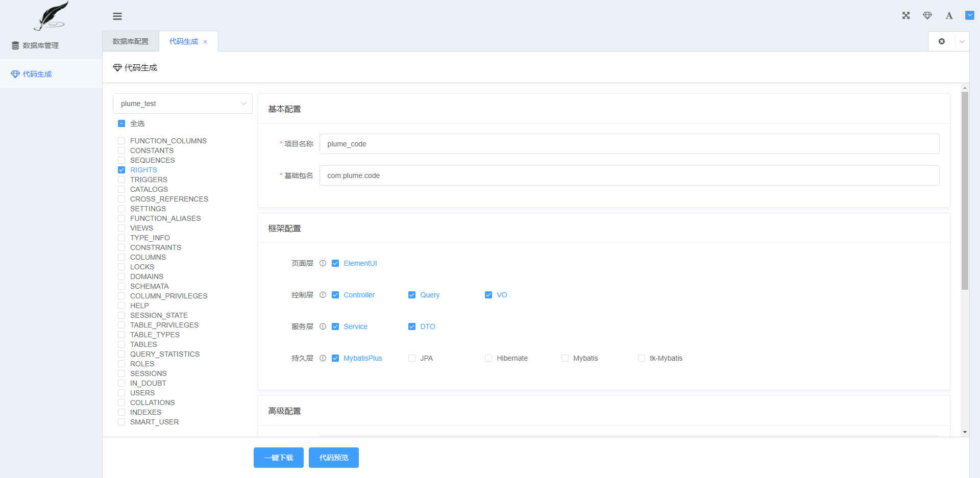Enable the JPA persistence option
The width and height of the screenshot is (980, 478).
coord(412,358)
